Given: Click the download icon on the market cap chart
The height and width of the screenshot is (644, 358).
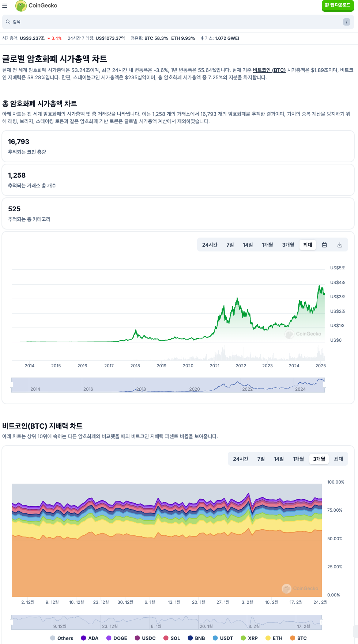Looking at the screenshot, I should click(x=339, y=245).
